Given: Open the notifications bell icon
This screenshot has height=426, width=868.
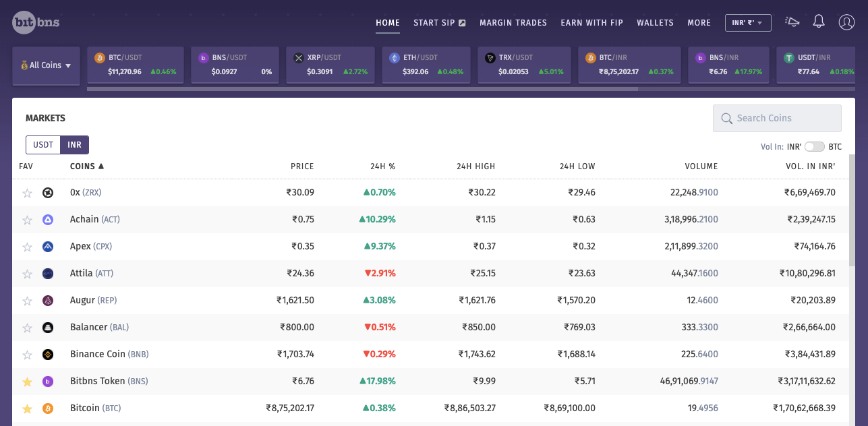Looking at the screenshot, I should 819,22.
